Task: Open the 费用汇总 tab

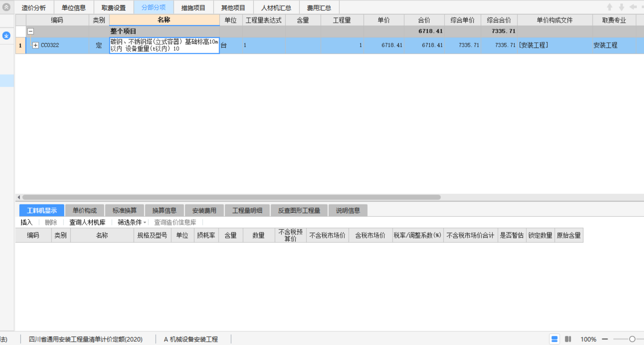Action: coord(319,8)
